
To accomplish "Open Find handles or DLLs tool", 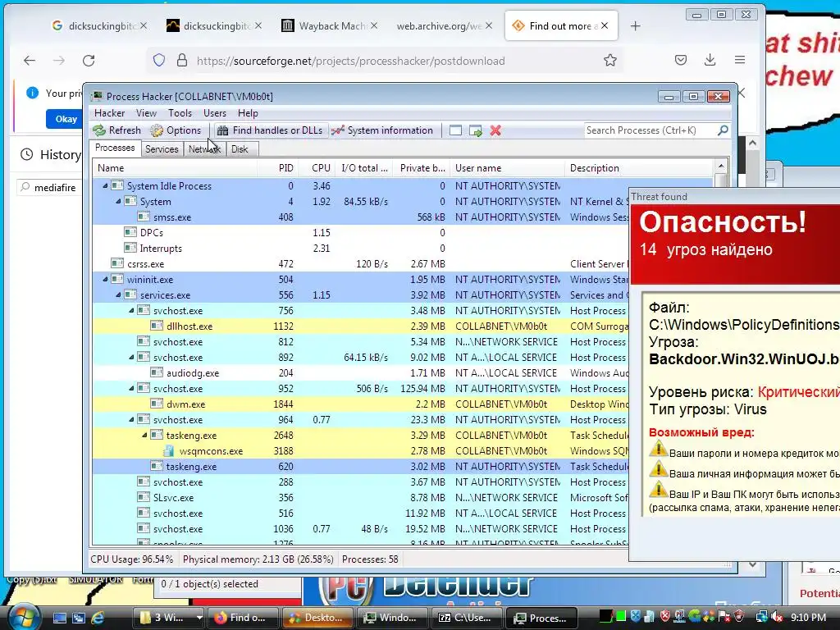I will 271,130.
